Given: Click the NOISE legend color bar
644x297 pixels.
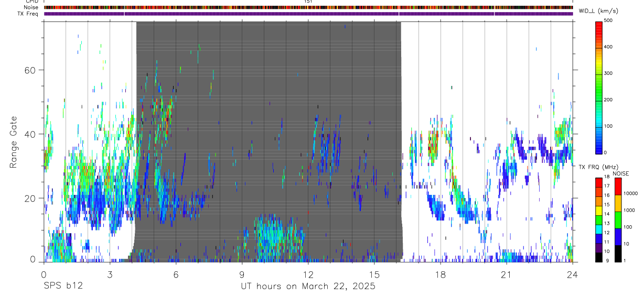Looking at the screenshot, I should tap(618, 219).
